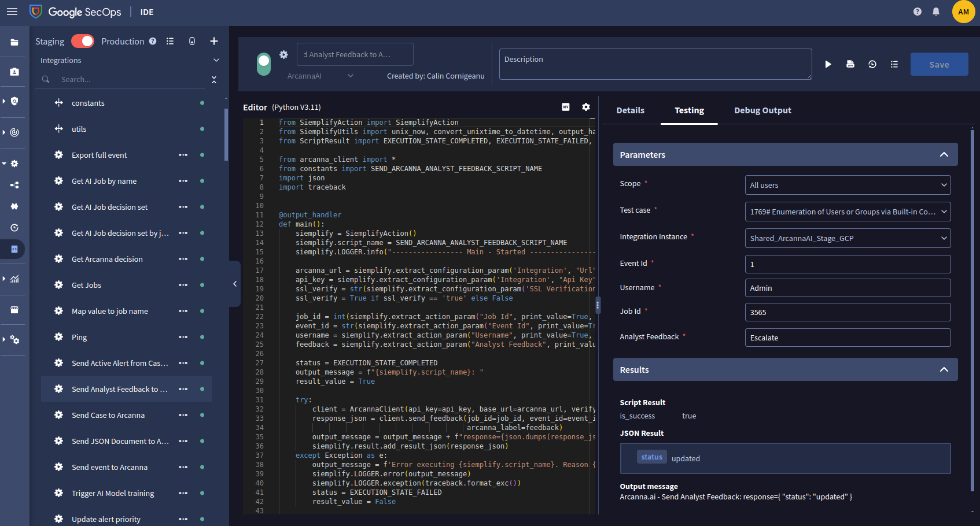Open notifications bell

(936, 12)
